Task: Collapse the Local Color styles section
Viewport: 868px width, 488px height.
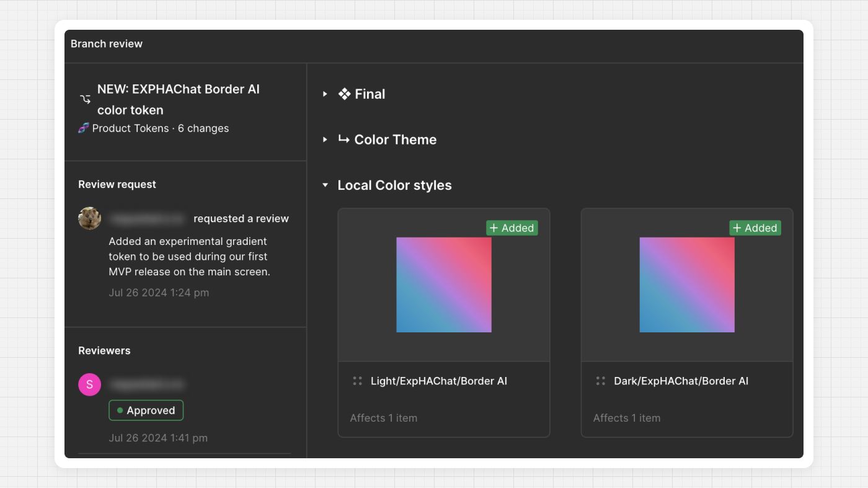Action: click(x=325, y=185)
